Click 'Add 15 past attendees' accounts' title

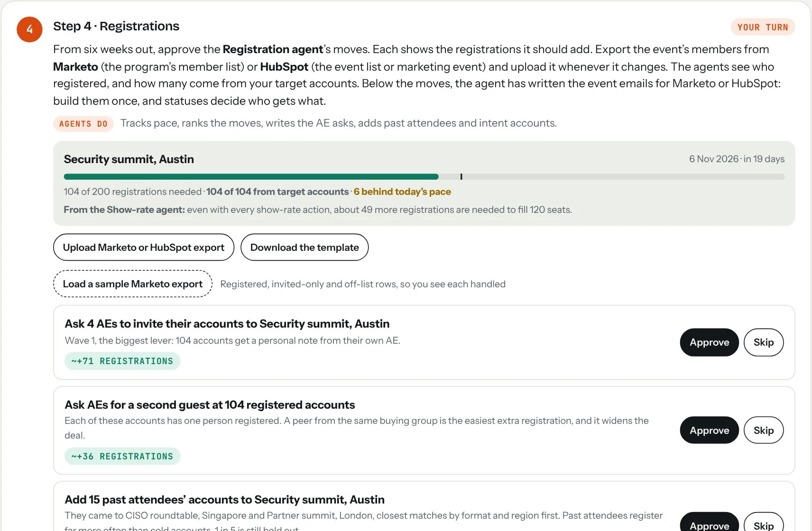click(x=224, y=499)
